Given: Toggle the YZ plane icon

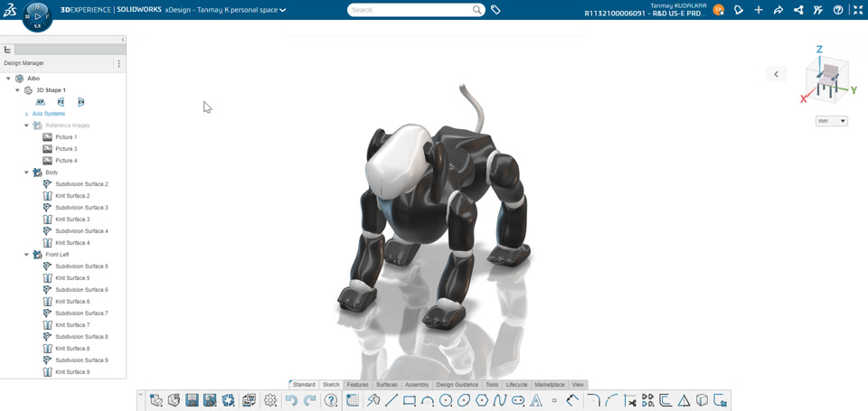Looking at the screenshot, I should [x=61, y=102].
